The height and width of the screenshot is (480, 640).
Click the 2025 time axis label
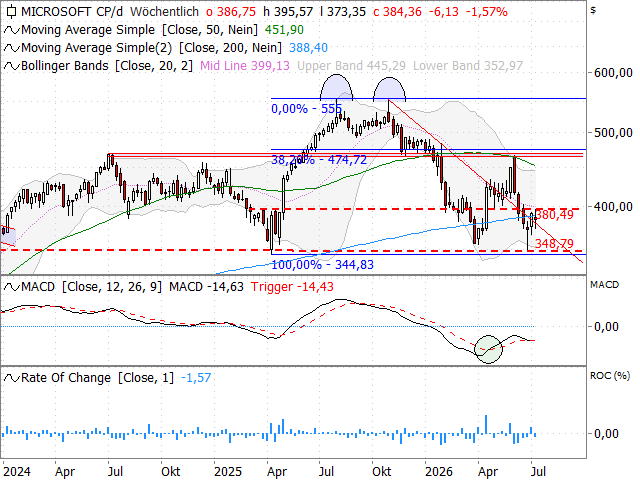coord(228,472)
